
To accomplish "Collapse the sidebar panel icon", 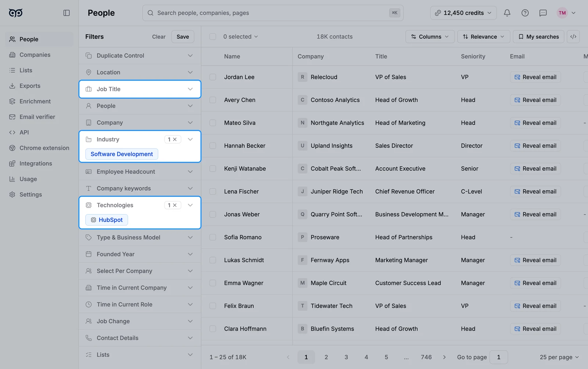I will coord(67,13).
